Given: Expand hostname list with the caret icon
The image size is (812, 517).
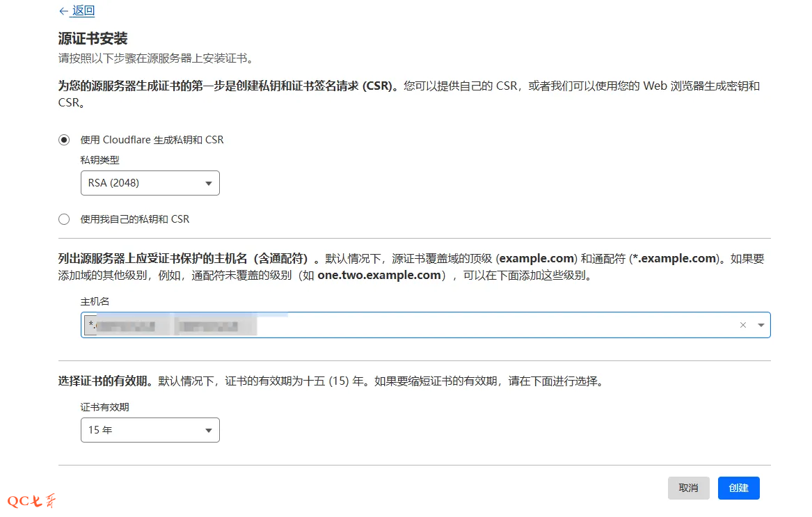Looking at the screenshot, I should coord(761,325).
